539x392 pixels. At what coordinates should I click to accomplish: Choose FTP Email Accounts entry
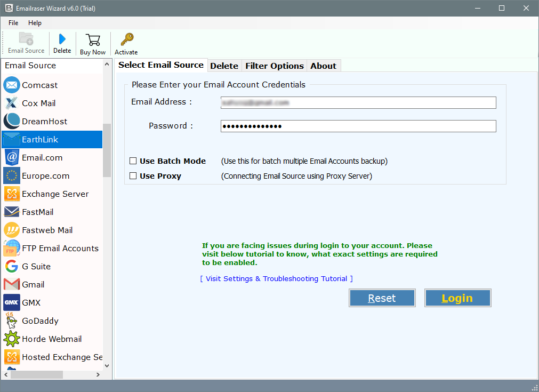(52, 249)
